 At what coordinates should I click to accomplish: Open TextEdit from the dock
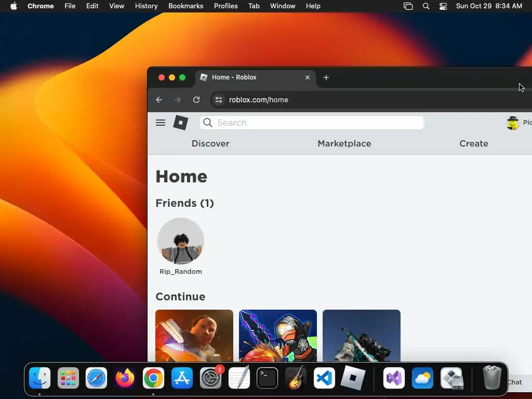click(x=239, y=378)
